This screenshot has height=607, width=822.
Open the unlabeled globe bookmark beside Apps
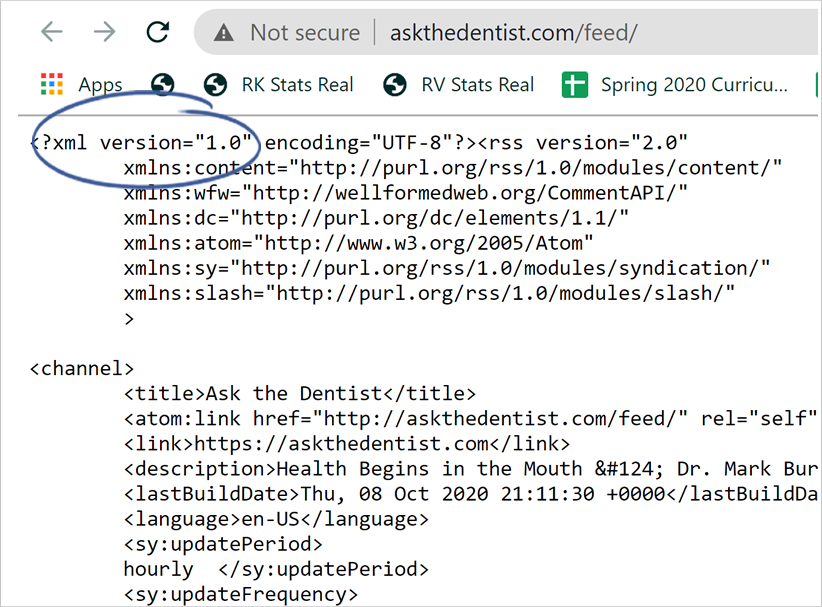[x=163, y=85]
